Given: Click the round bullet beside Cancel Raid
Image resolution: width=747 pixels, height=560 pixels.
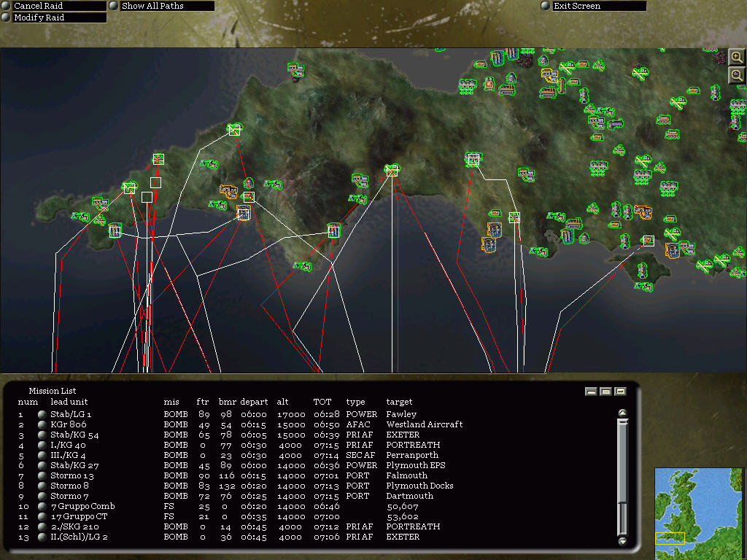Looking at the screenshot, I should 6,6.
